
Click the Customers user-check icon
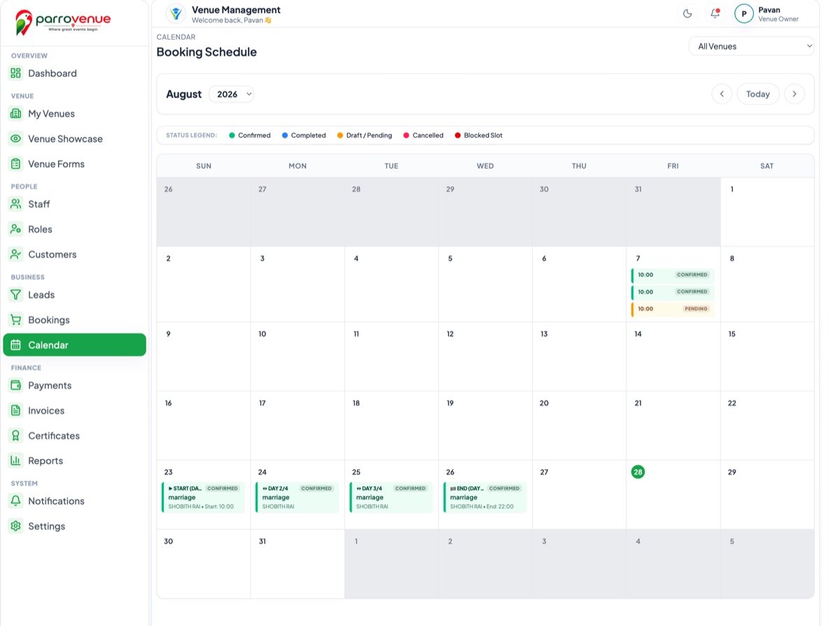point(15,255)
